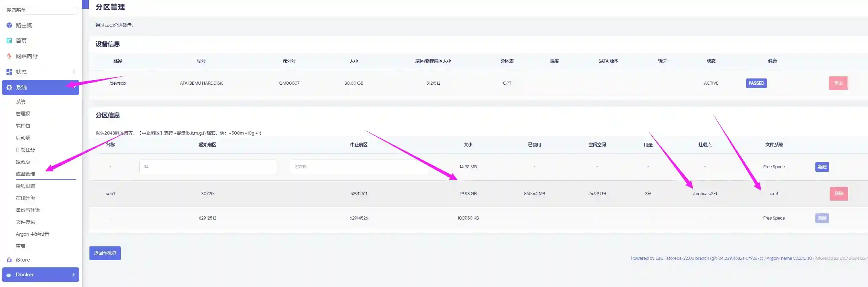Click the iStore bag icon
This screenshot has width=868, height=287.
point(9,260)
